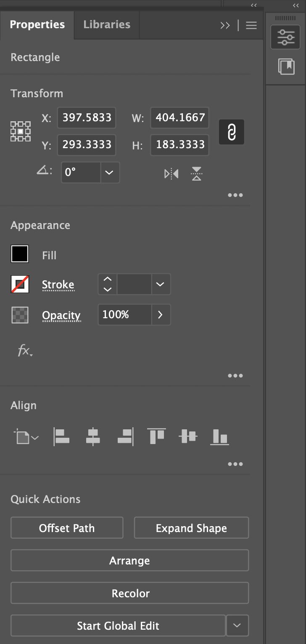The height and width of the screenshot is (644, 306).
Task: Select a reference point in locator grid
Action: (x=20, y=131)
